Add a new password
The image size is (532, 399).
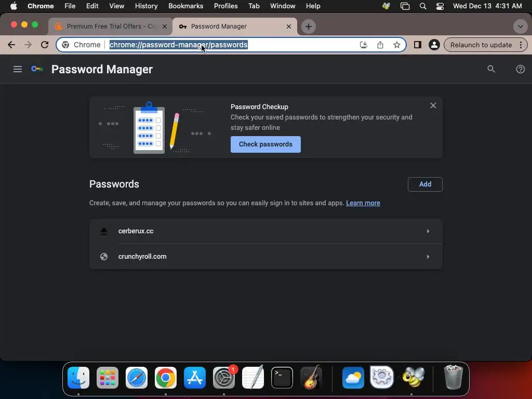click(425, 184)
